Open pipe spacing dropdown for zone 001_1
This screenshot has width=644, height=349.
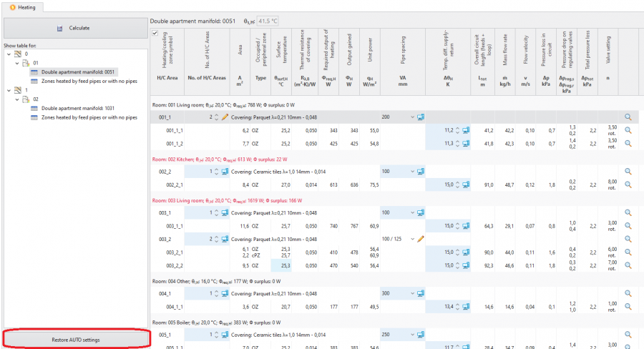[412, 117]
